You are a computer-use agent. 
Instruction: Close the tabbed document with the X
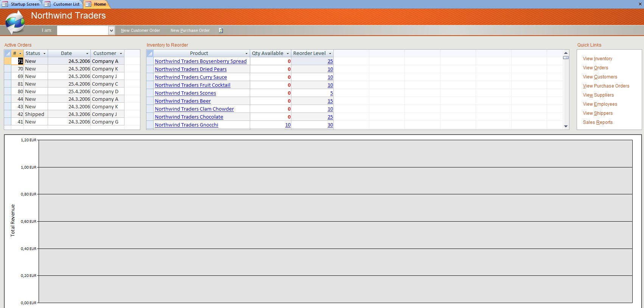tap(640, 4)
